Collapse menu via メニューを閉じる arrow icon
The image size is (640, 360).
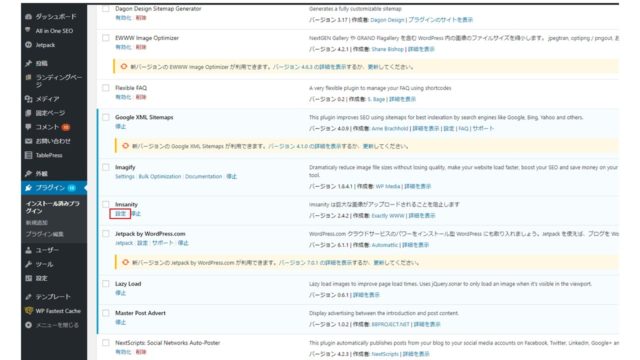tap(28, 325)
